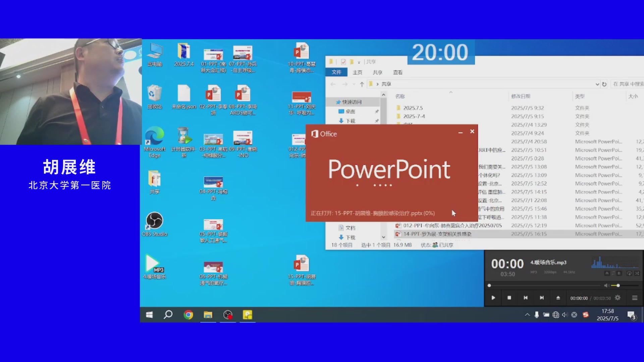Skip to previous track in player
Image resolution: width=644 pixels, height=362 pixels.
(526, 298)
